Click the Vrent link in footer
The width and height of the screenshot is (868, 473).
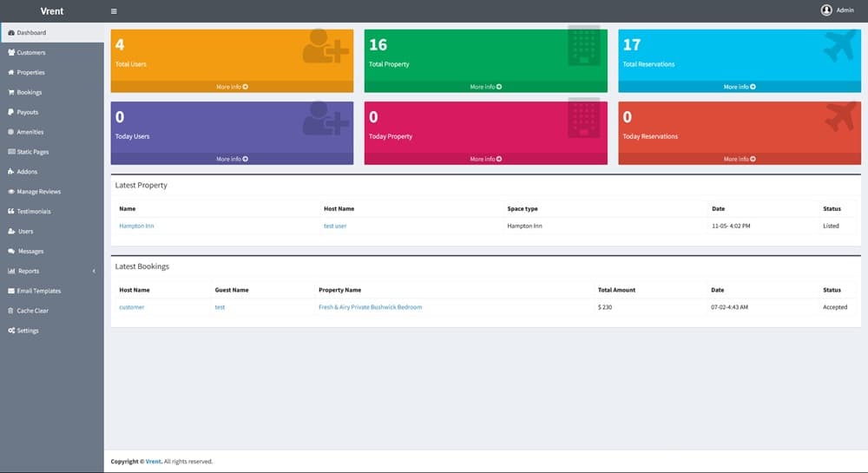[154, 462]
